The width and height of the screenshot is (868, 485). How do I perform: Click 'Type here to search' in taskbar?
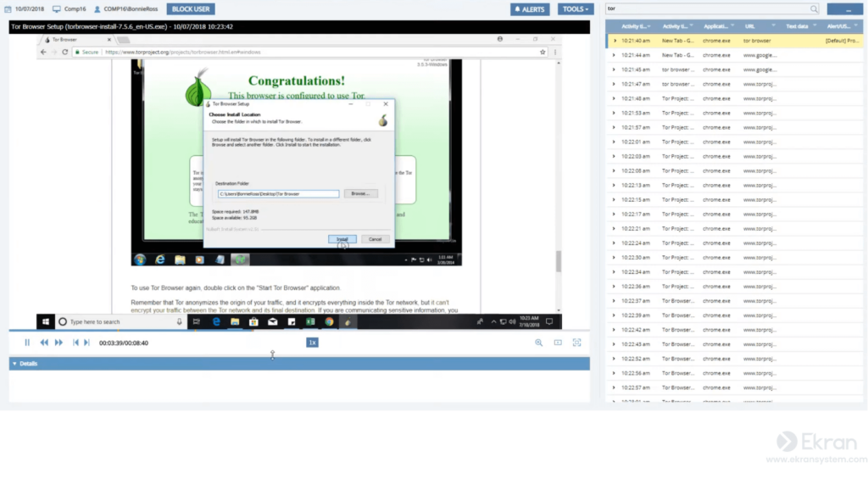click(x=120, y=321)
